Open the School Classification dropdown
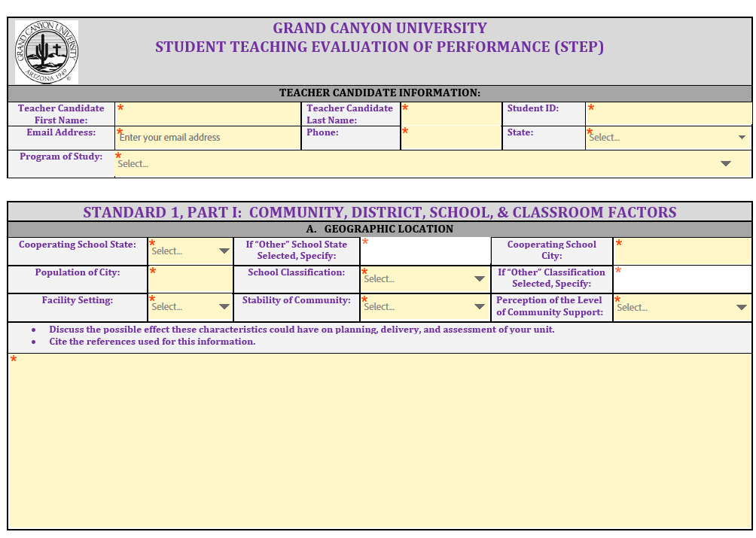756x538 pixels. click(425, 279)
